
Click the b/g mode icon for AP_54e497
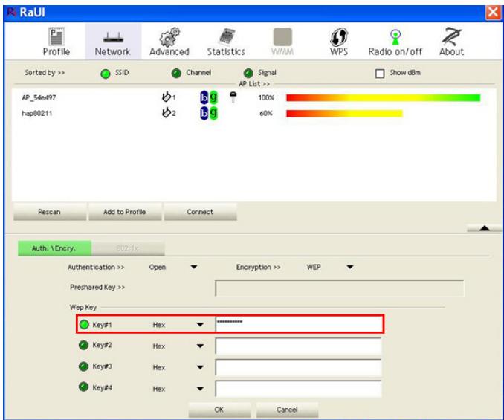[209, 97]
